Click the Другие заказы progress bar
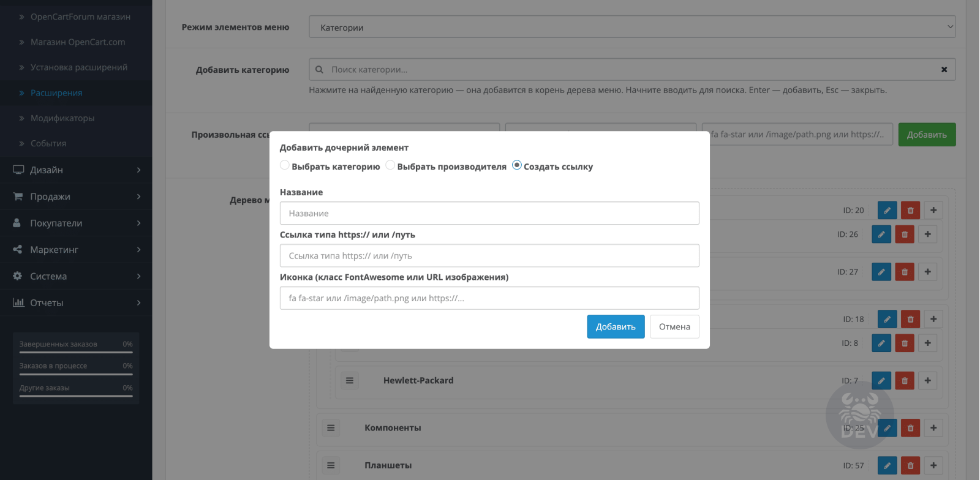Viewport: 980px width, 480px height. [x=76, y=396]
